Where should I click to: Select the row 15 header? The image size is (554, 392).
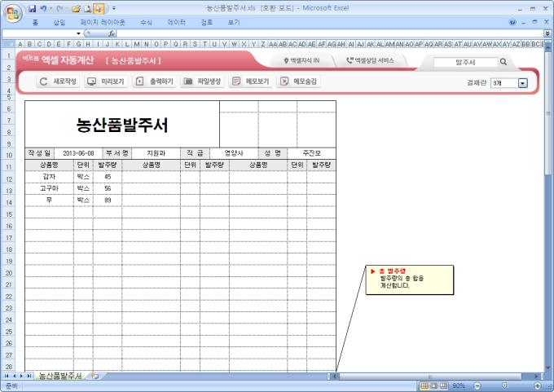point(9,214)
